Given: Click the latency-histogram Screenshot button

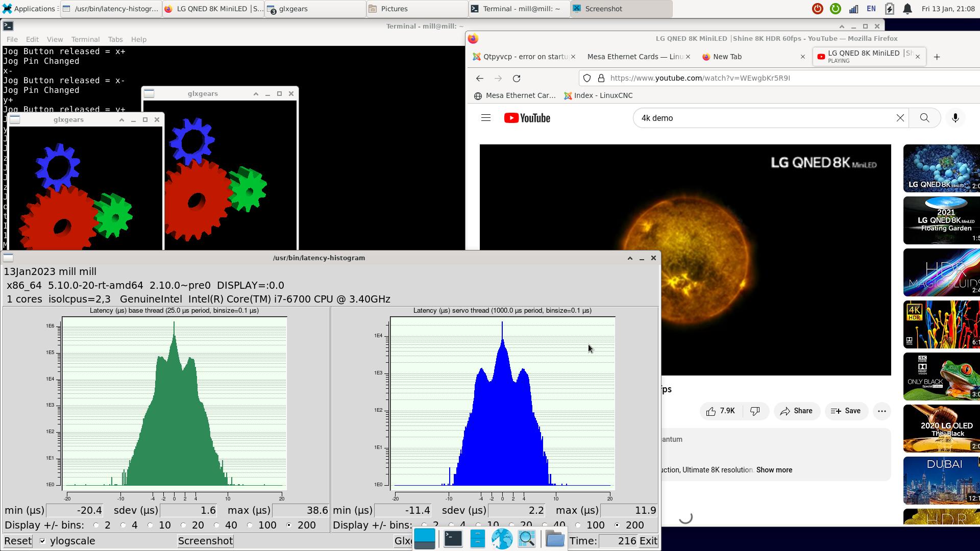Looking at the screenshot, I should click(x=205, y=541).
